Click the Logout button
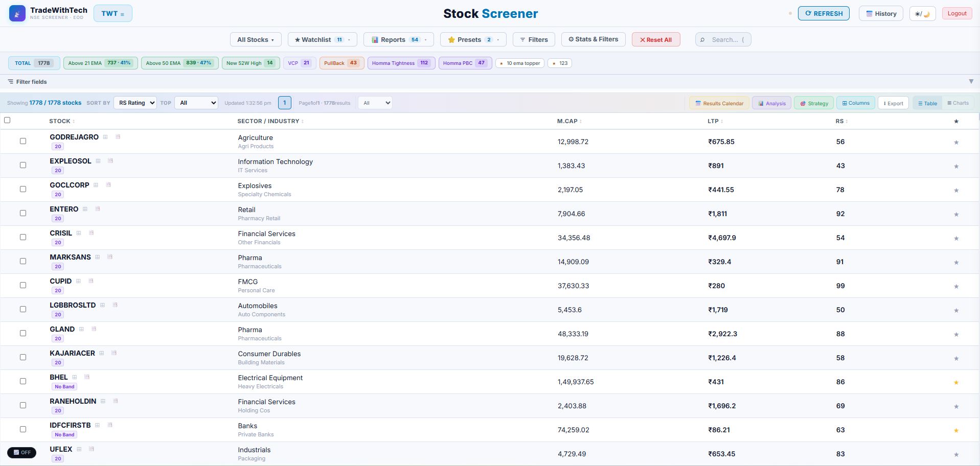This screenshot has width=980, height=466. point(957,13)
